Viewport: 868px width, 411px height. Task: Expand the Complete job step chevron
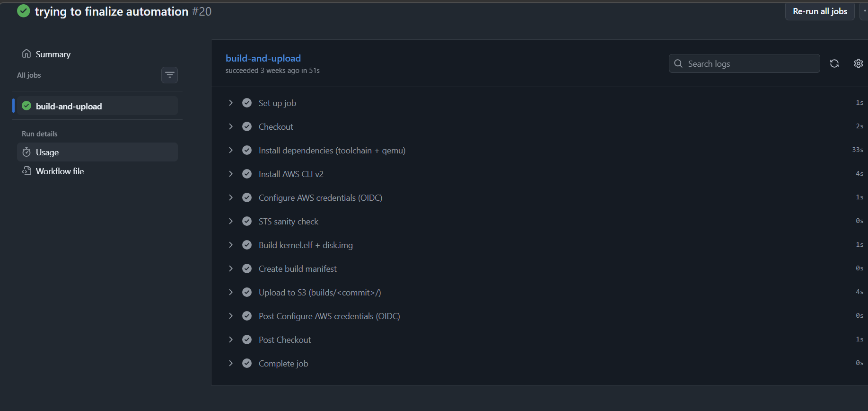click(x=231, y=363)
